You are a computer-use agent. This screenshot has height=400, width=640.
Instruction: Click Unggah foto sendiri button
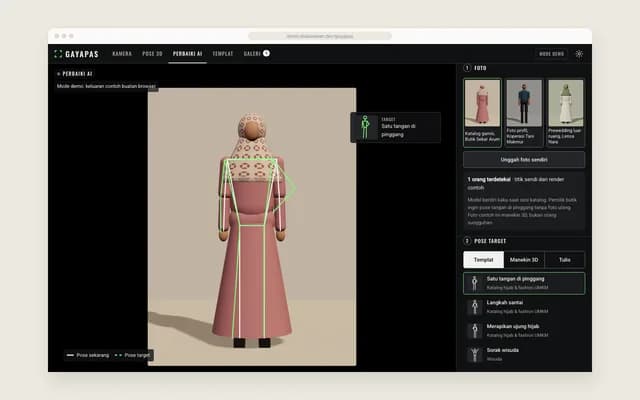pos(524,160)
